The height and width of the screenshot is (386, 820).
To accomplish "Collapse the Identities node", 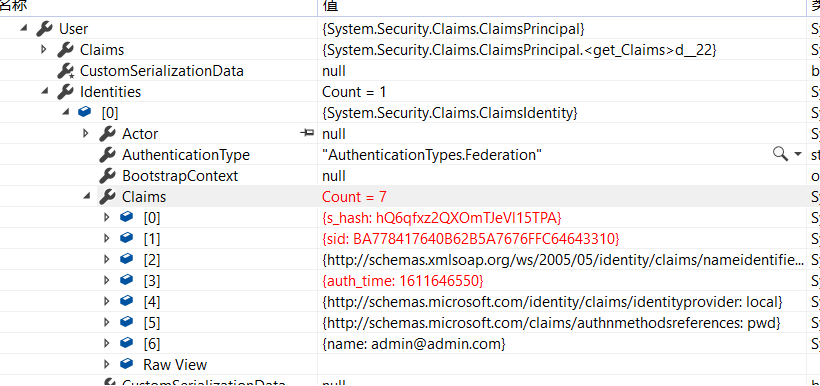I will (x=44, y=92).
